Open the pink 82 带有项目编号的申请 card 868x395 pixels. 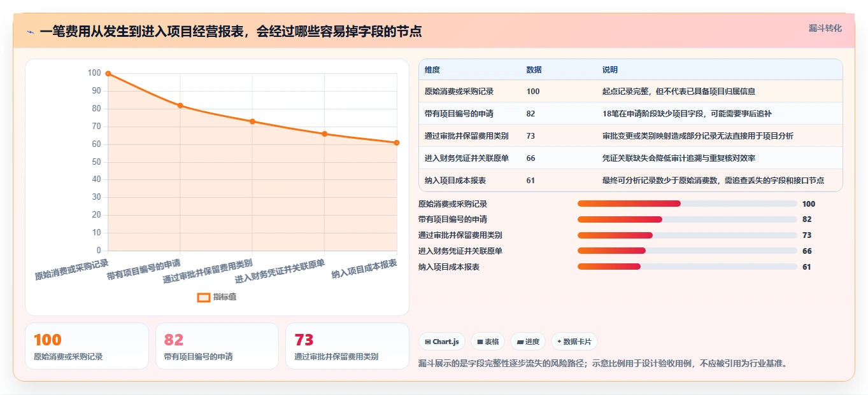tap(217, 346)
